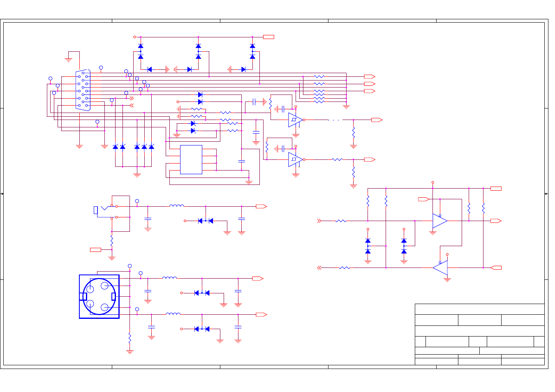Image resolution: width=555 pixels, height=392 pixels.
Task: Select the 8-pin IC rectangle symbol
Action: [x=191, y=159]
